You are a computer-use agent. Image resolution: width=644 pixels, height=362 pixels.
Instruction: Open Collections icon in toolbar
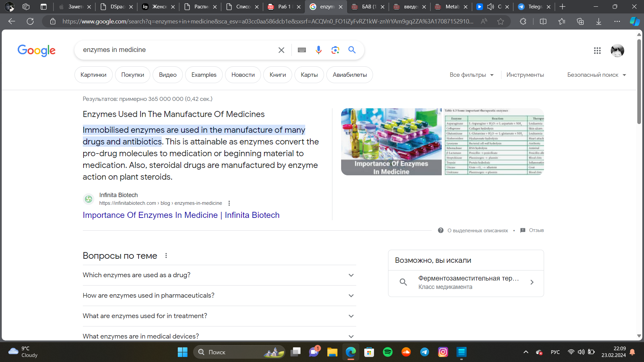click(x=580, y=21)
